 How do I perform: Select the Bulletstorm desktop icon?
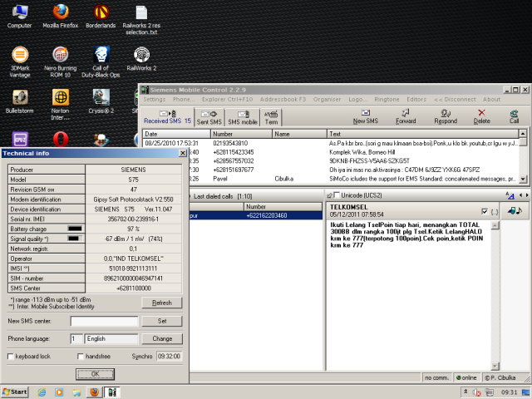(x=20, y=101)
